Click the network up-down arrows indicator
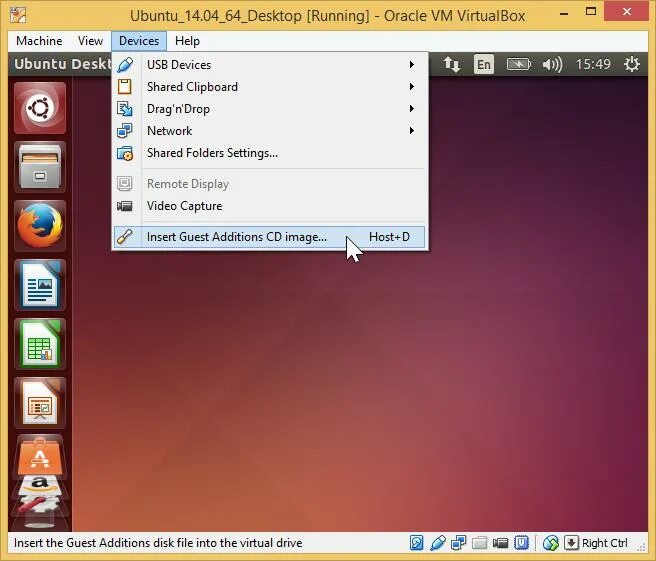Screen dimensions: 656x561 [452, 64]
